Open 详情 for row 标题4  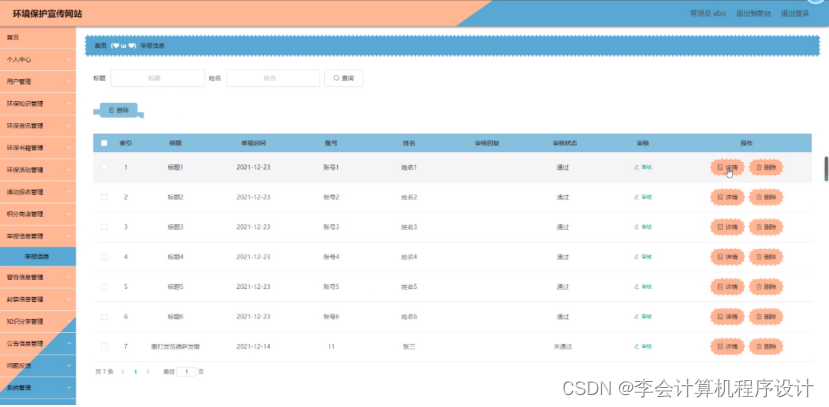727,257
